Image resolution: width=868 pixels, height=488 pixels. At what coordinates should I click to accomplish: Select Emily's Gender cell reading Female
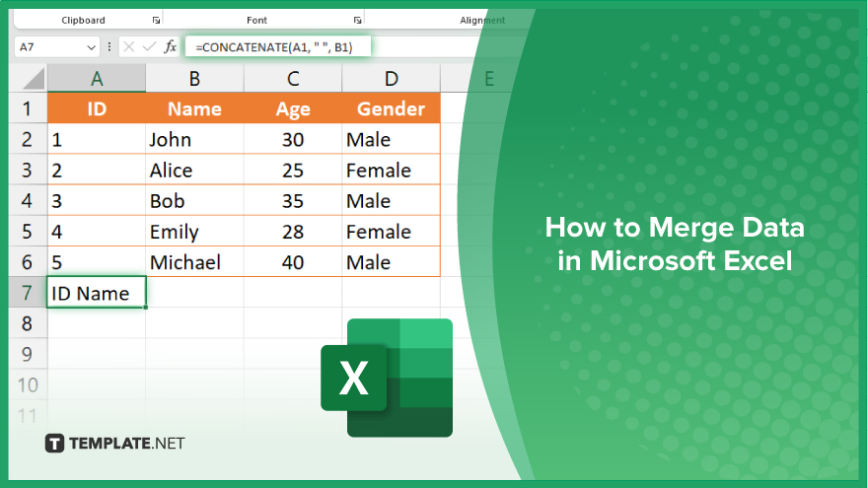[391, 232]
